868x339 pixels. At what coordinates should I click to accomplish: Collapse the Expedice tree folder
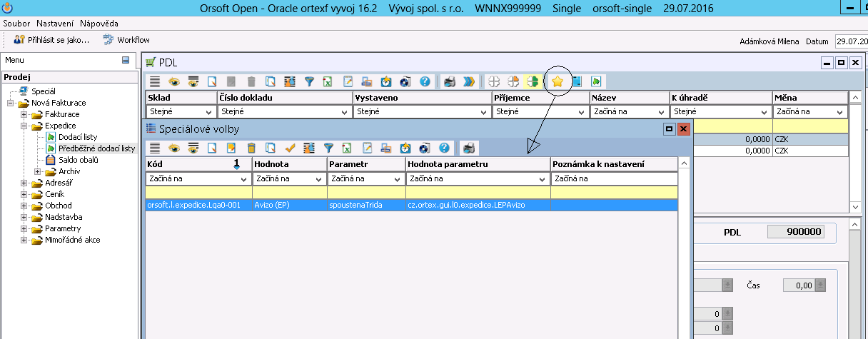(25, 126)
